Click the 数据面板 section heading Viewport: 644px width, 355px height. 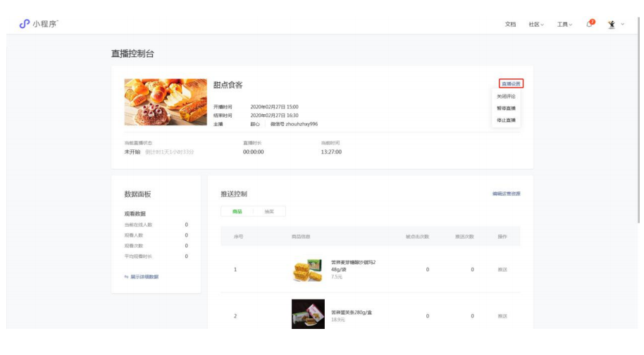(x=137, y=194)
